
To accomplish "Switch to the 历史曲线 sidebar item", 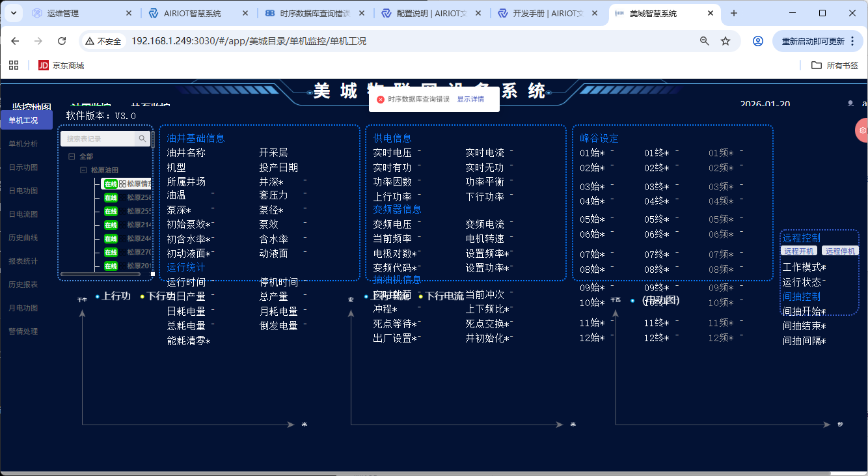I will pyautogui.click(x=23, y=238).
